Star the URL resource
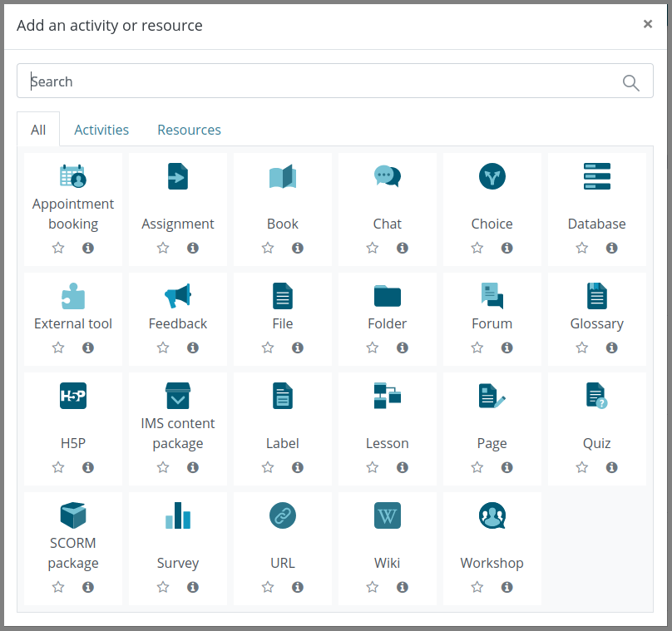The height and width of the screenshot is (631, 672). coord(268,587)
